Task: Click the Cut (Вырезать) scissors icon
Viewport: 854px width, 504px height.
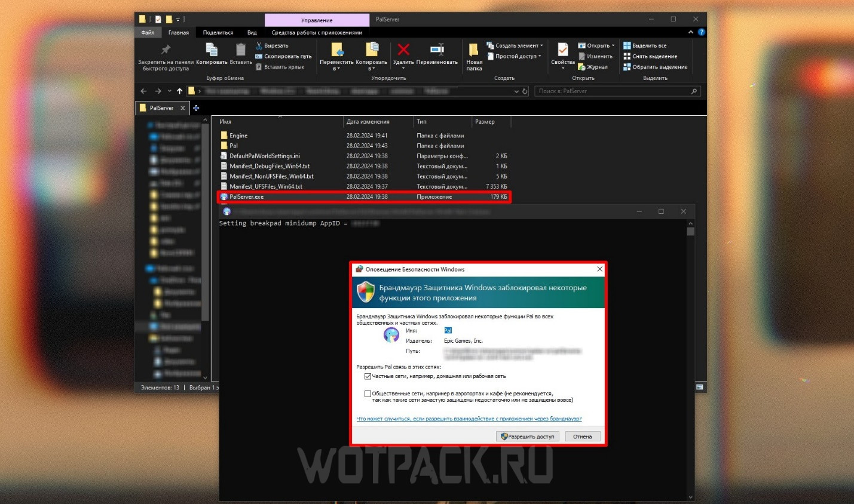Action: (x=259, y=45)
